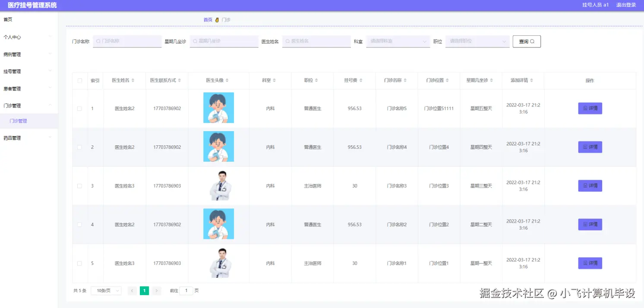Expand the 病例管理 sidebar menu

tap(29, 54)
